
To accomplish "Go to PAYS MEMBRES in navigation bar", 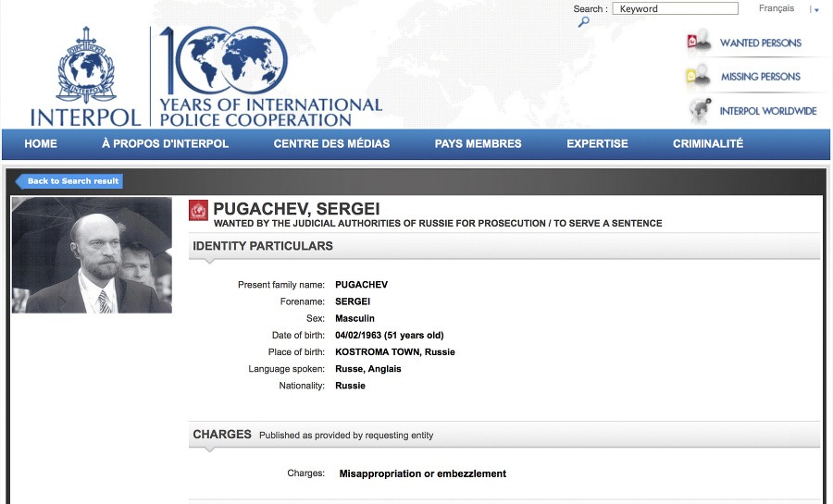I will [x=478, y=143].
